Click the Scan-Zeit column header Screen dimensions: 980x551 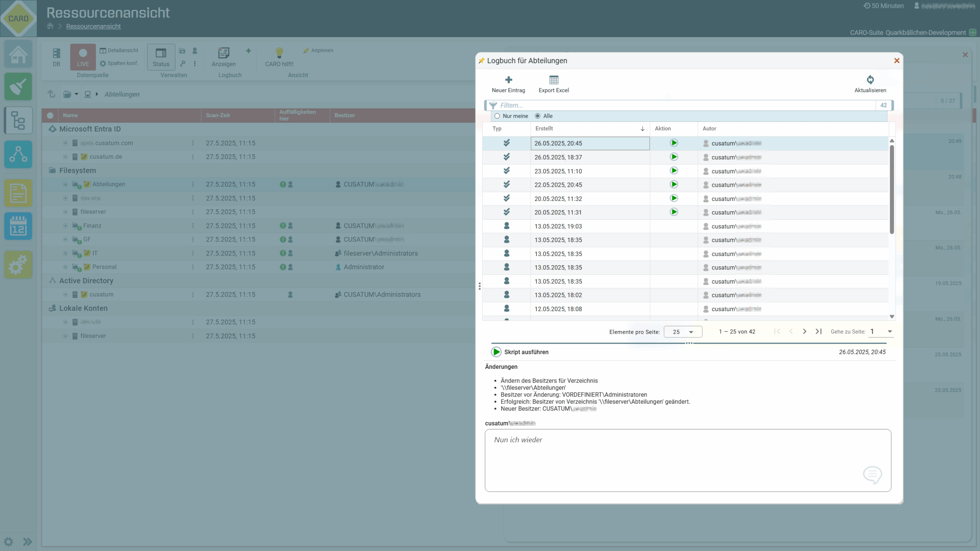(x=238, y=115)
